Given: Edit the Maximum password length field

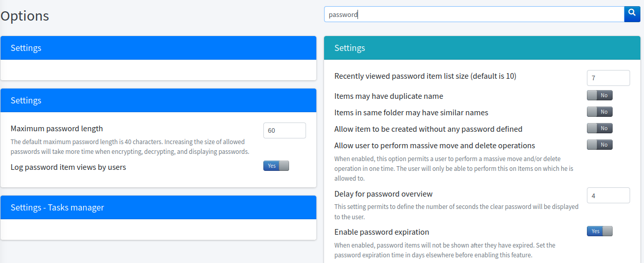Looking at the screenshot, I should point(284,130).
